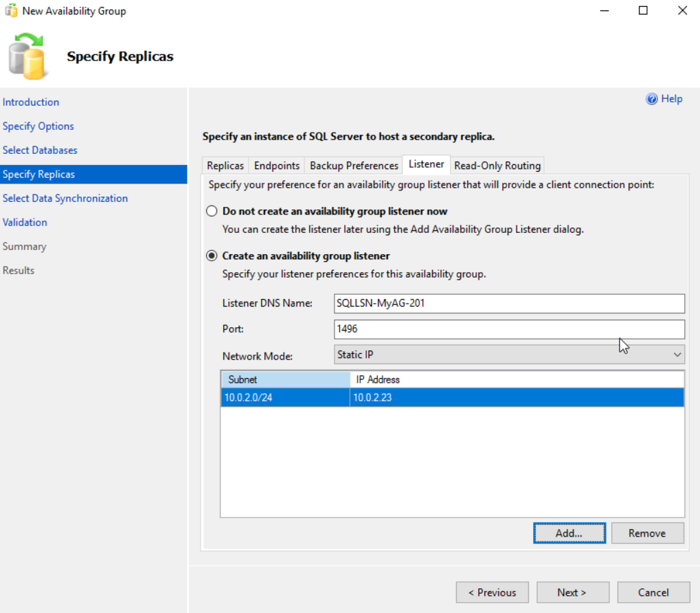Switch to the Replicas tab
This screenshot has height=613, width=700.
point(225,166)
